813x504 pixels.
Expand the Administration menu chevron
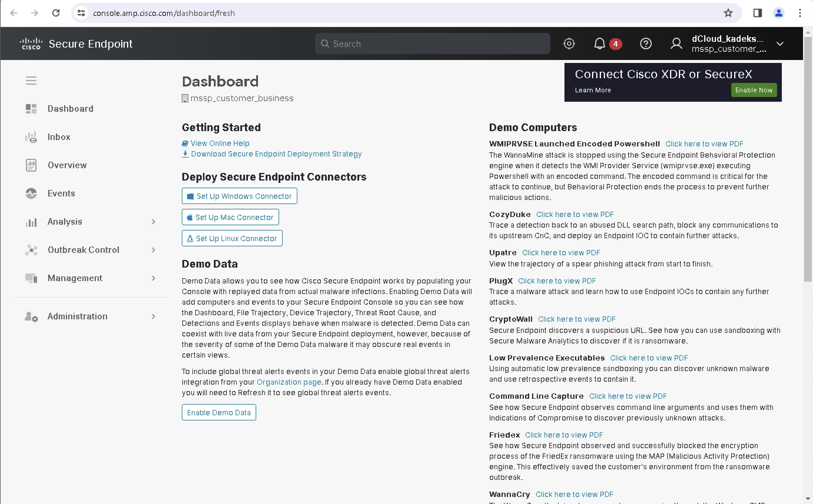point(153,316)
